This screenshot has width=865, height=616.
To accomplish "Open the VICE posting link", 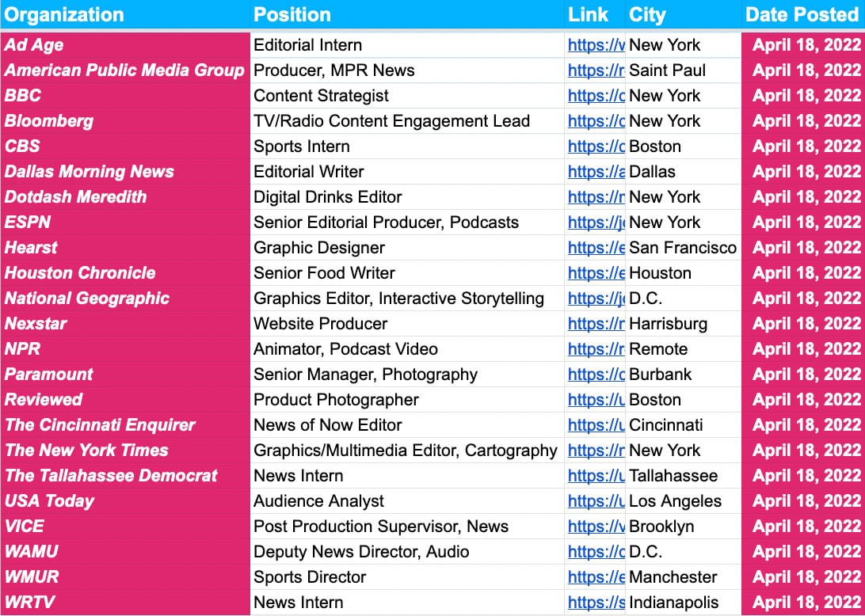I will click(596, 527).
